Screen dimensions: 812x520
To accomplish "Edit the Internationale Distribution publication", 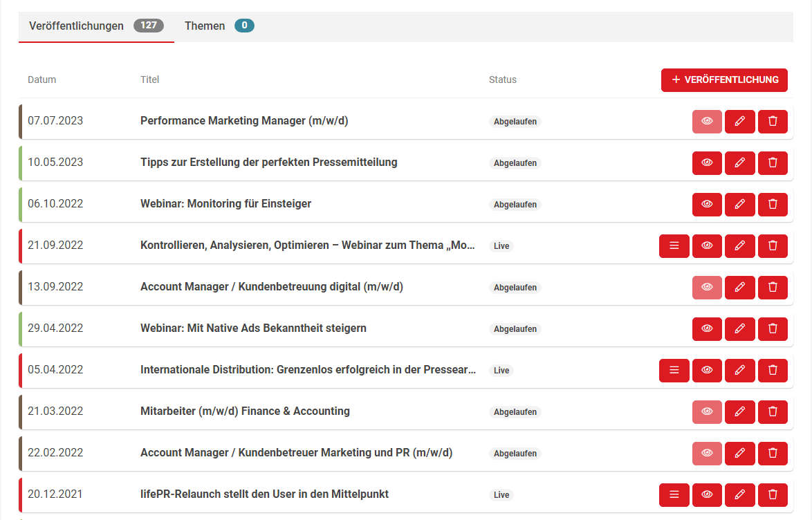I will [739, 370].
